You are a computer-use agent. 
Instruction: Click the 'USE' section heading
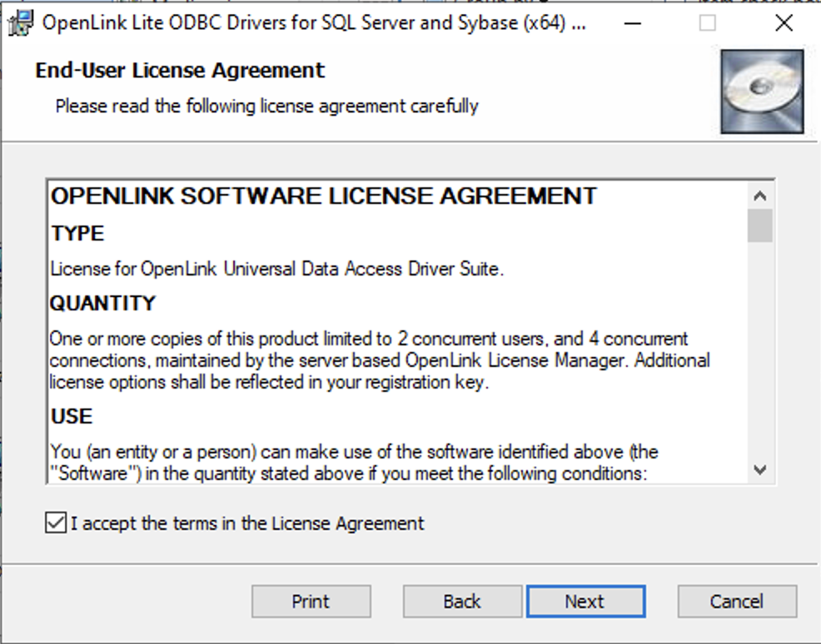(65, 415)
